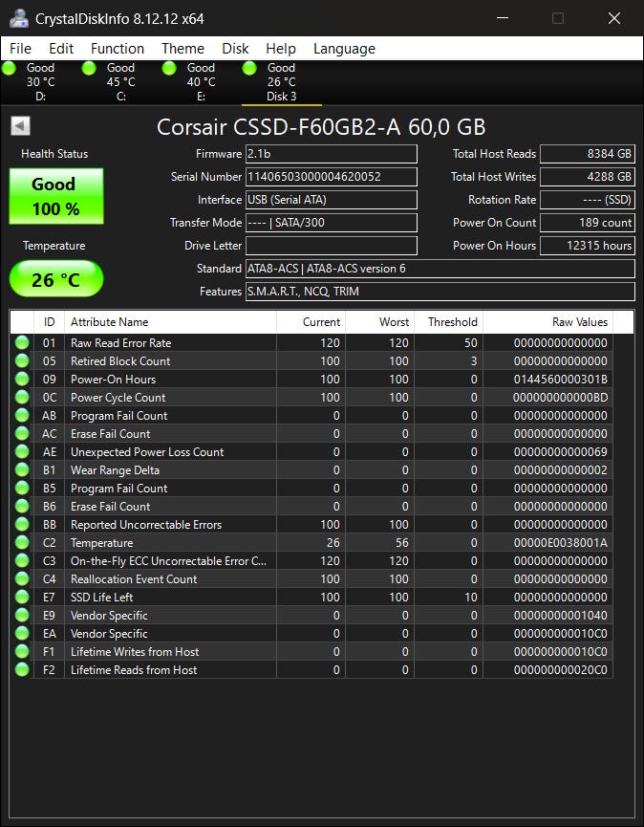Click status dot of Lifetime Writes from Host row
The width and height of the screenshot is (644, 827).
pos(22,652)
